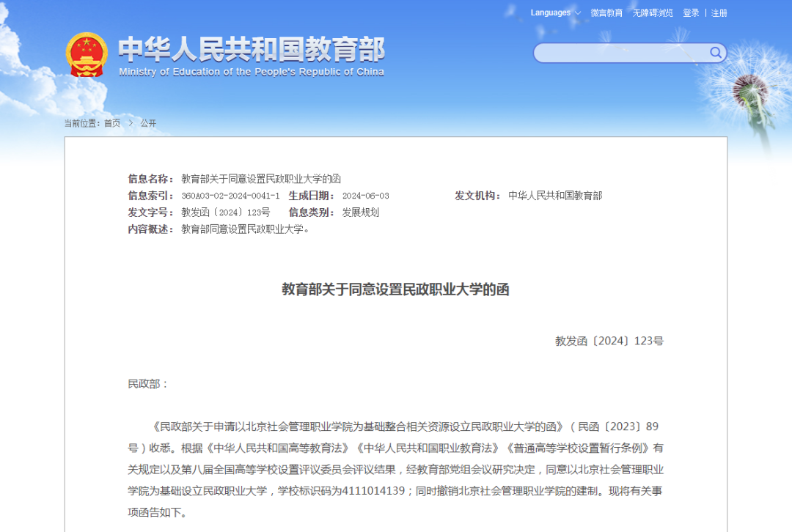
Task: Click the salutation 民政部：
Action: click(147, 384)
